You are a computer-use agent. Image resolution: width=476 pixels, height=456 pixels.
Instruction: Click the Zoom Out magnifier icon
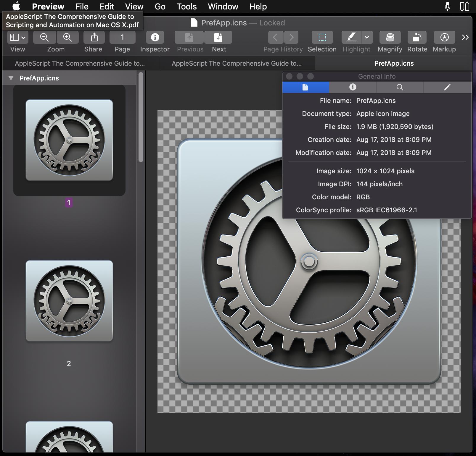click(44, 37)
